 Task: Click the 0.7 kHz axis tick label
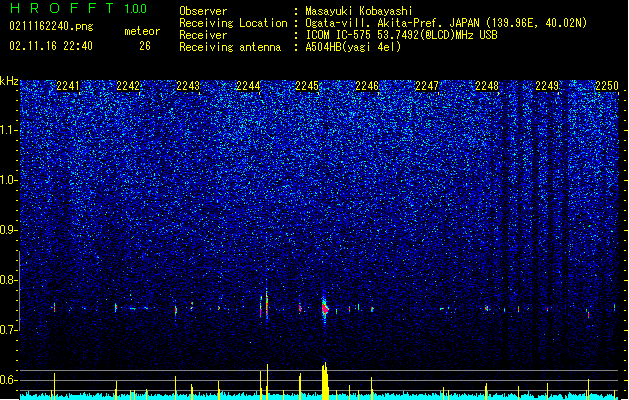(9, 330)
